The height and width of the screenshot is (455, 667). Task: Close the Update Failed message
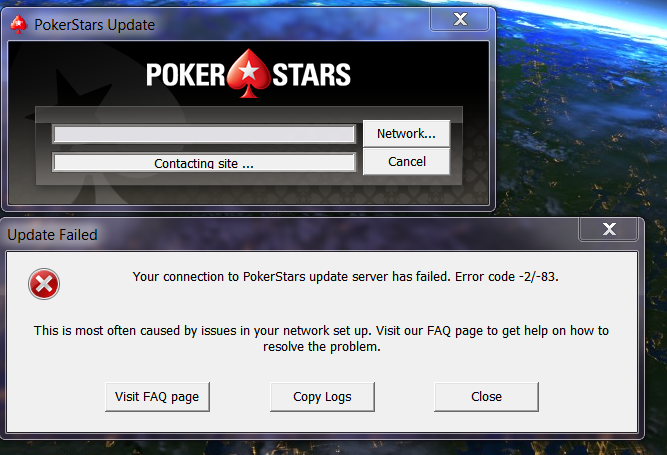pyautogui.click(x=486, y=397)
